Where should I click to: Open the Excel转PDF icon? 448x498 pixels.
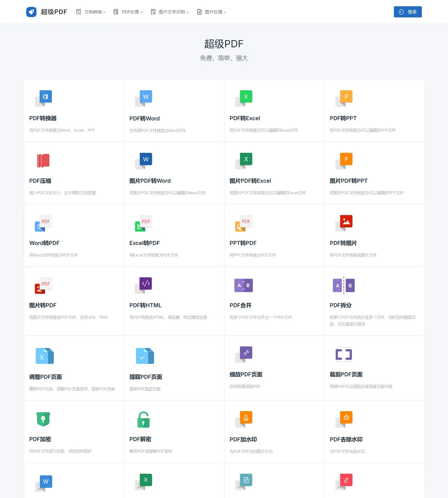143,223
